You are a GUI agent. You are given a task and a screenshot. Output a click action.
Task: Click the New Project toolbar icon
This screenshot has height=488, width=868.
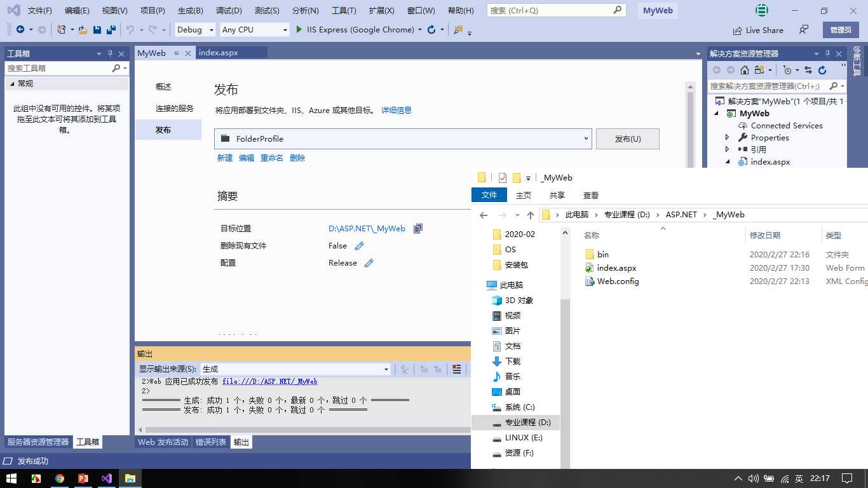(x=61, y=29)
